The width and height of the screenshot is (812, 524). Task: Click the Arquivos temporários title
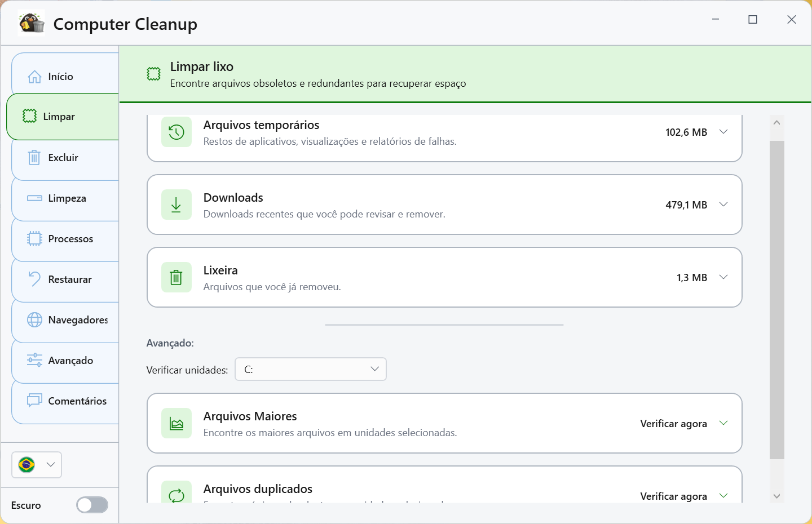pyautogui.click(x=261, y=125)
